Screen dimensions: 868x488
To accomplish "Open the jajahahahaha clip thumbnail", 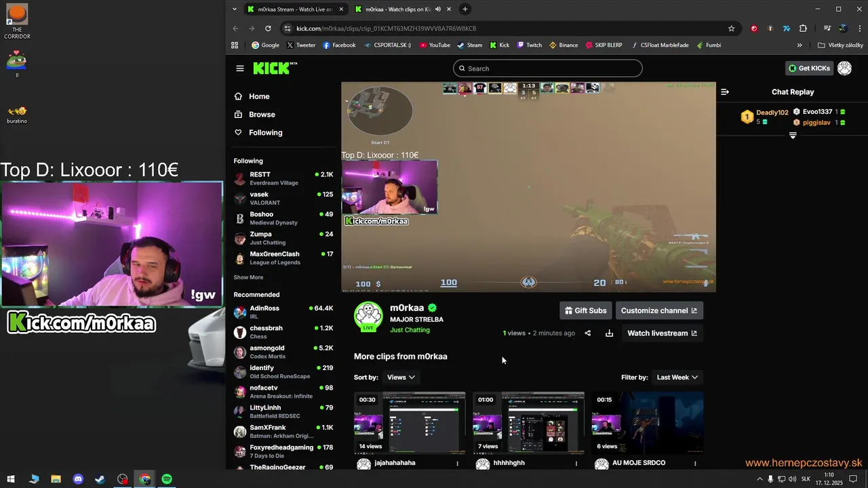I will pos(410,423).
